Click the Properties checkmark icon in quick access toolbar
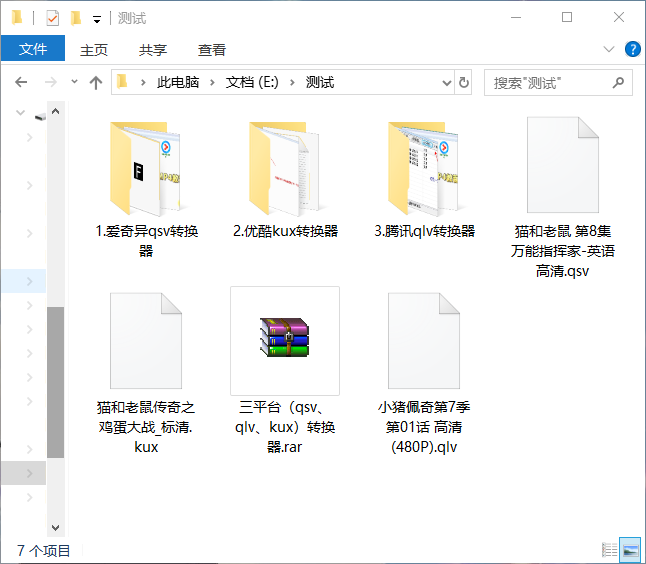Image resolution: width=646 pixels, height=564 pixels. [x=52, y=18]
